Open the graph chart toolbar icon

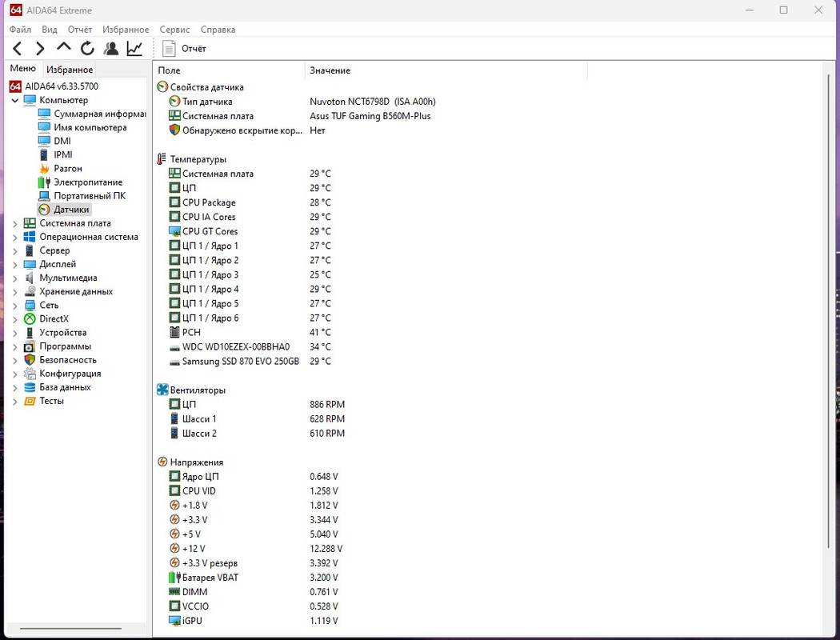[x=134, y=49]
